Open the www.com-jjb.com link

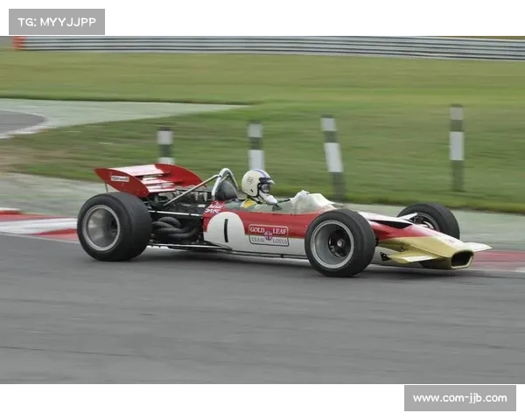tap(458, 398)
